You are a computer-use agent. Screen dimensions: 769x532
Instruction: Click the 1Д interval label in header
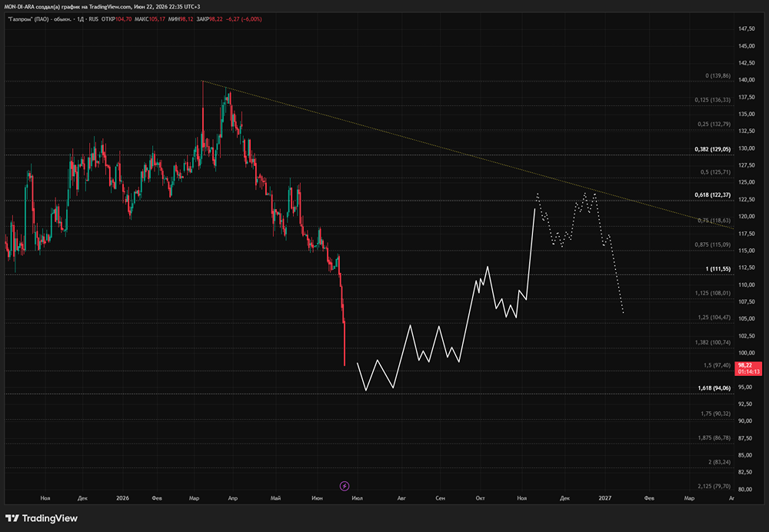pos(81,19)
